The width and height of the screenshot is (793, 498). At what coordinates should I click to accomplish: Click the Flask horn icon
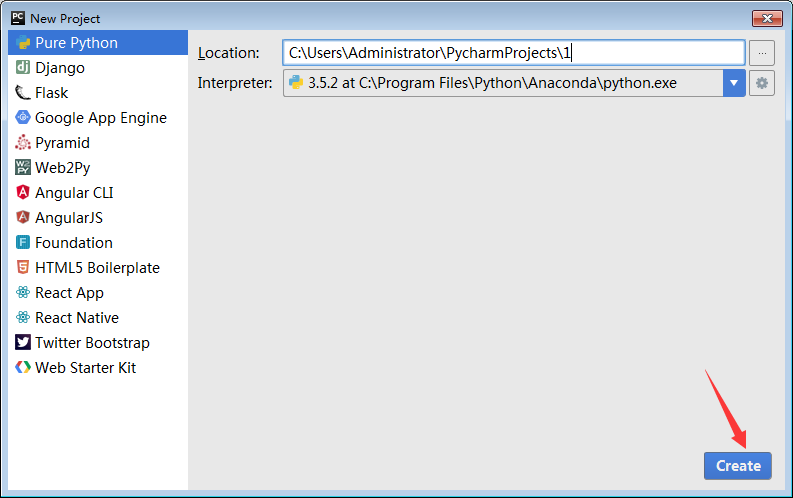23,93
